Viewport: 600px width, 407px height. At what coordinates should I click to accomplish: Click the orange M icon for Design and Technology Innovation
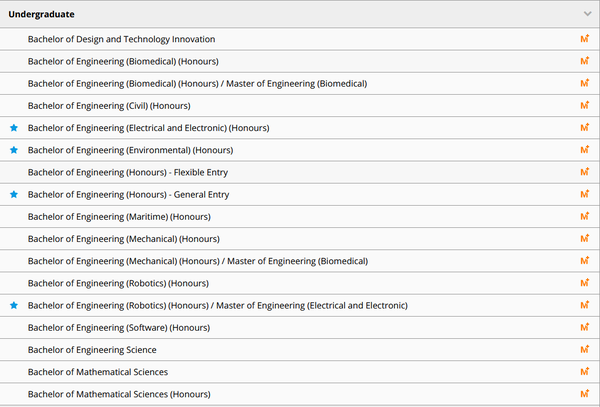point(585,39)
